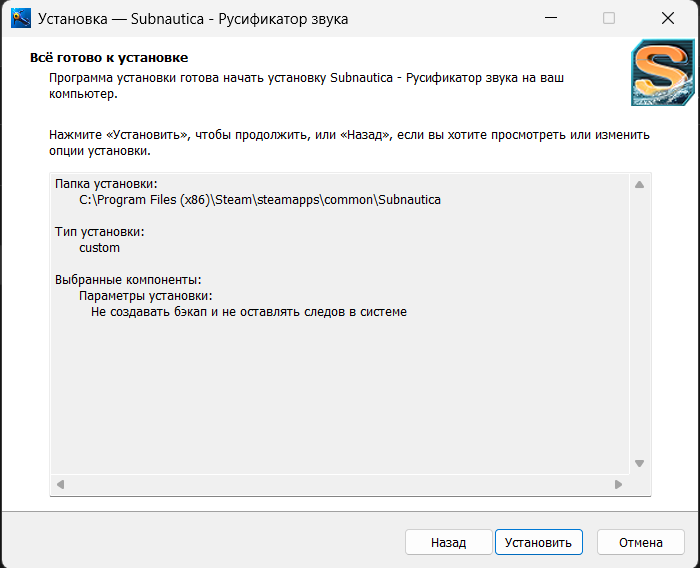
Task: Click the installer icon in title bar
Action: tap(21, 18)
